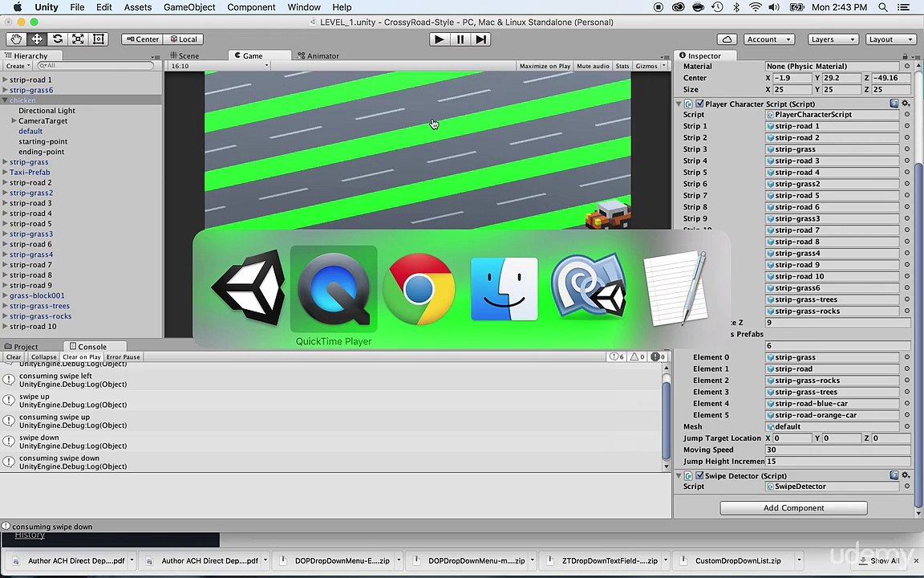Open the Account dropdown
This screenshot has width=924, height=578.
[x=769, y=39]
